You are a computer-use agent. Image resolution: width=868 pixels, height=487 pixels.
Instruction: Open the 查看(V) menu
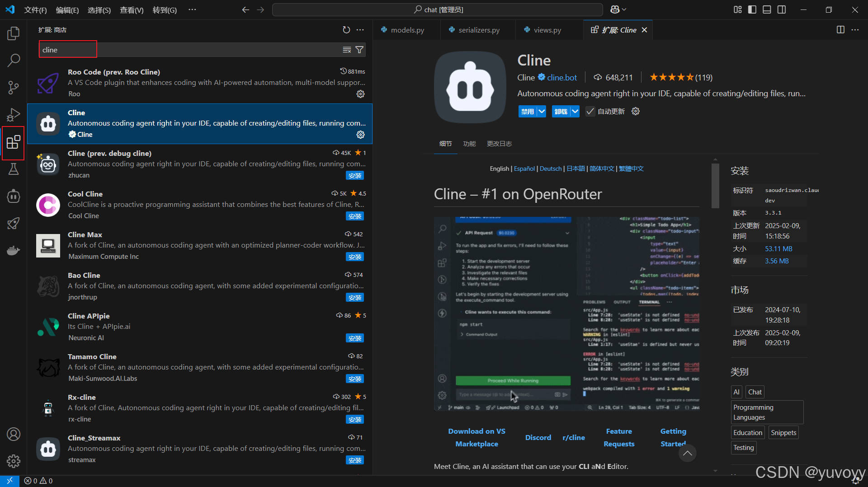click(x=131, y=9)
